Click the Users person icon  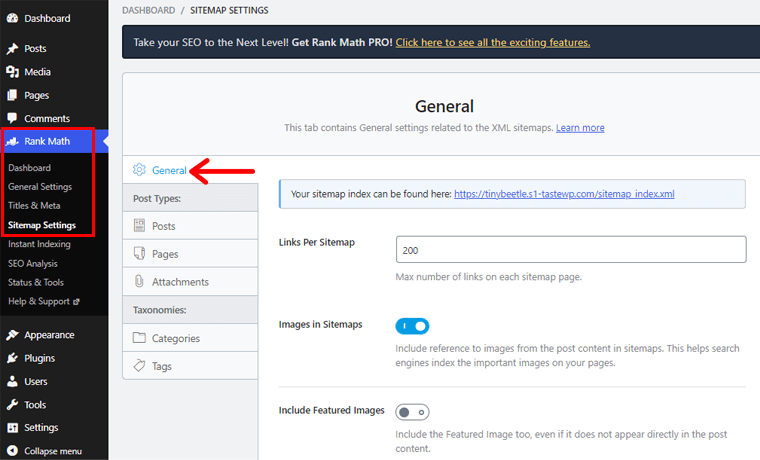tap(13, 381)
